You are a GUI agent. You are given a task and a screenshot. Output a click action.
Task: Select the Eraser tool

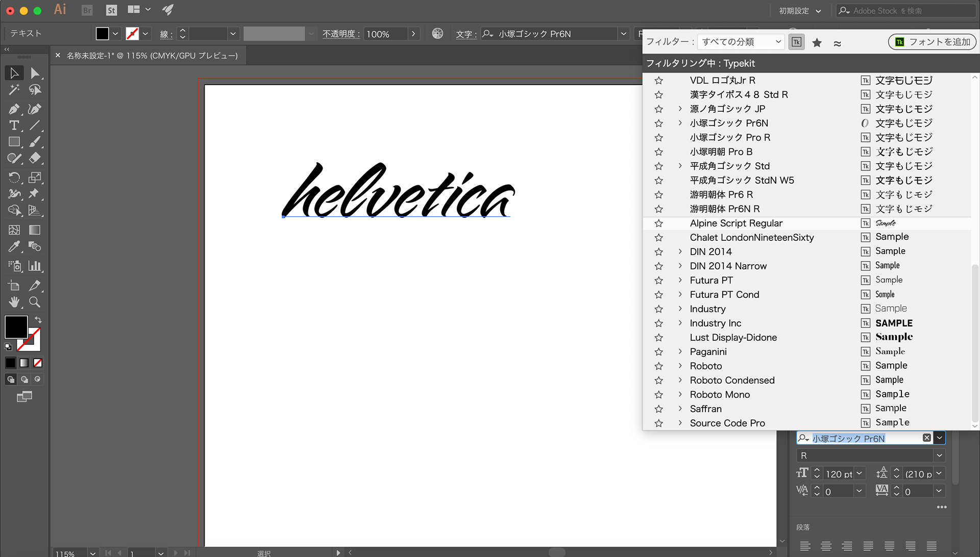tap(35, 159)
